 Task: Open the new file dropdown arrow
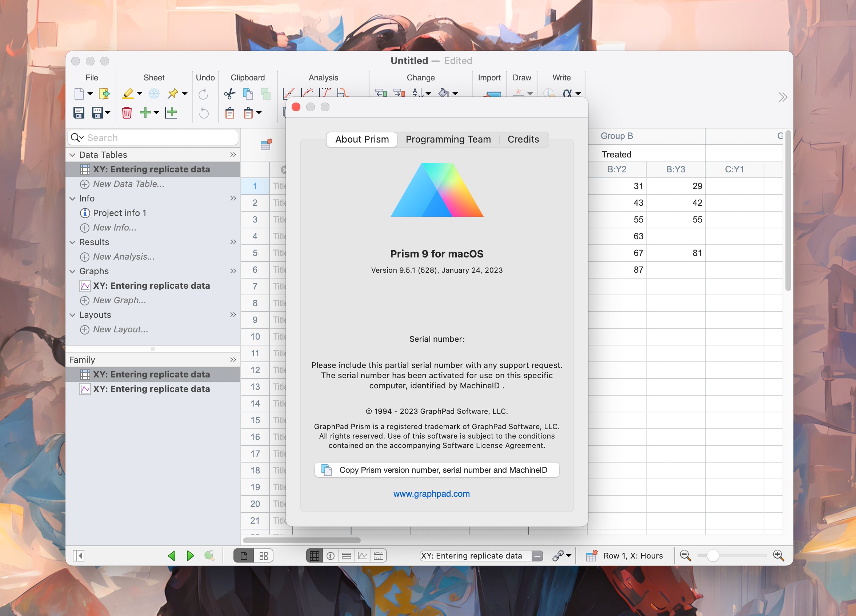tap(90, 93)
